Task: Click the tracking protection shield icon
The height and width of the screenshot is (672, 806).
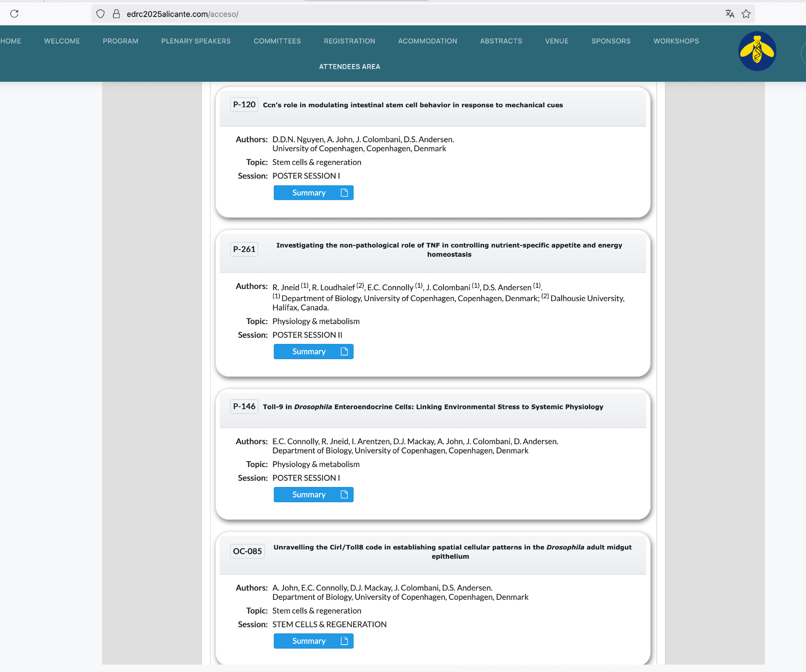Action: 100,14
